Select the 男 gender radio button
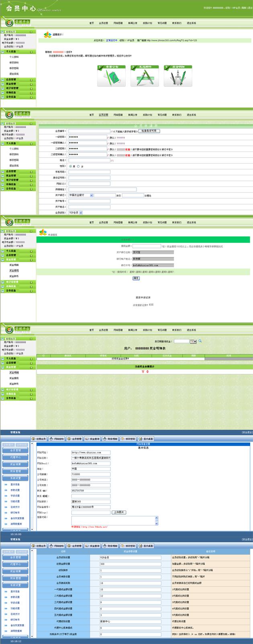This screenshot has height=644, width=253. 71,166
